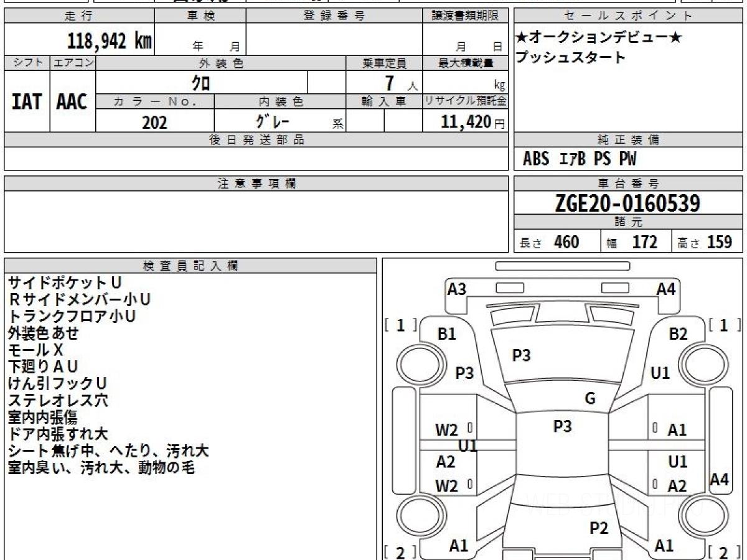Click the IAT shift value
The width and height of the screenshot is (747, 560).
coord(27,102)
